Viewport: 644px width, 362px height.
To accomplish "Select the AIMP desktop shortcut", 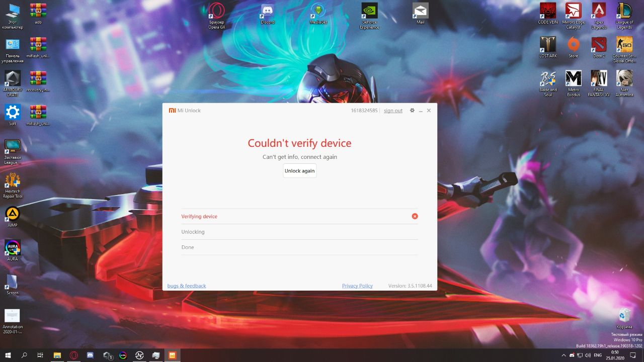I will pyautogui.click(x=13, y=217).
